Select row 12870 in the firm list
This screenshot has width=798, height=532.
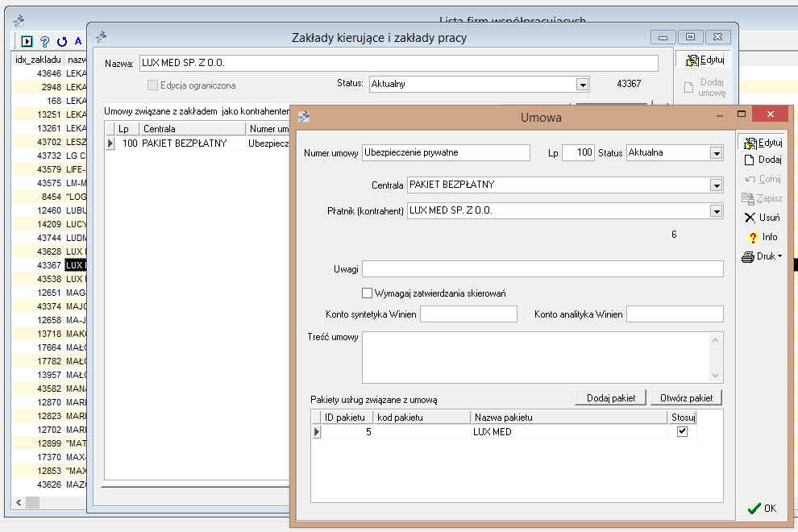coord(49,402)
